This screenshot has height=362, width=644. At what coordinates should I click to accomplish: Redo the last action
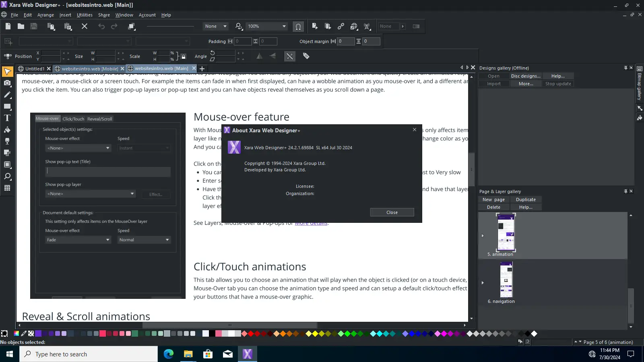[114, 27]
